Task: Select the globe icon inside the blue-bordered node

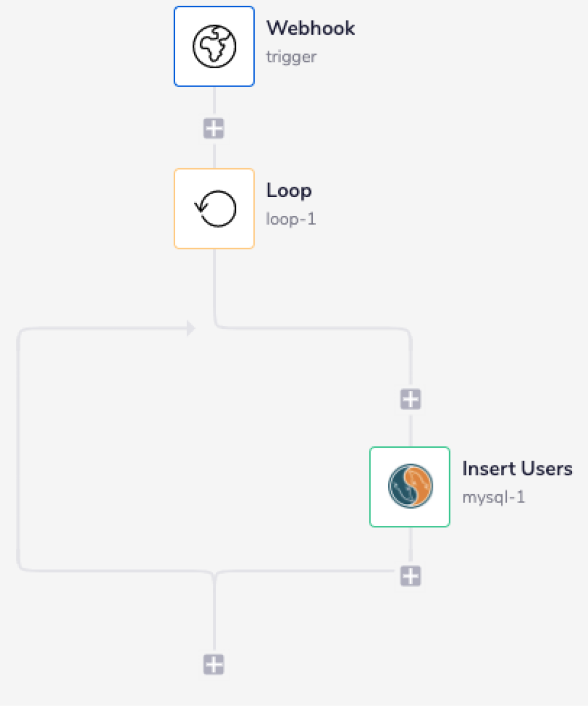Action: 214,46
